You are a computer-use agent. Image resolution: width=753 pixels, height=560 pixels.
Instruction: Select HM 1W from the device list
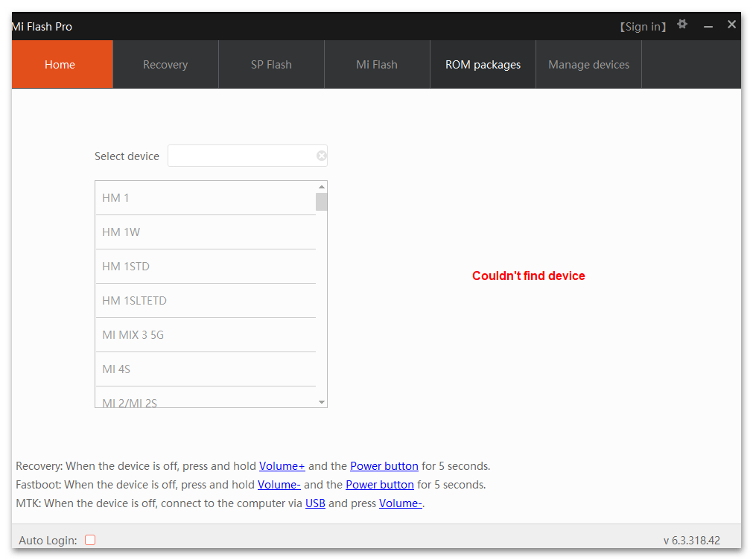(206, 232)
